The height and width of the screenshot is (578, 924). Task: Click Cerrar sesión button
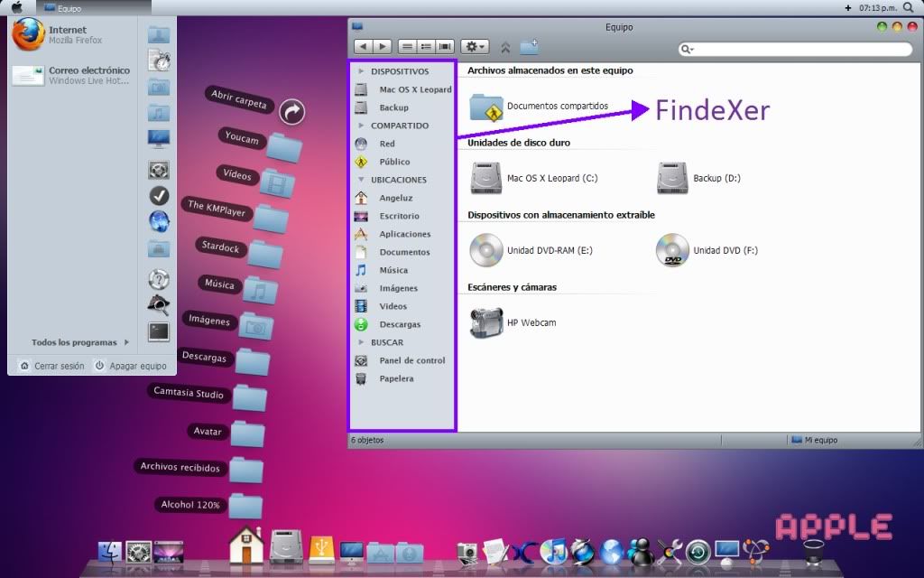pyautogui.click(x=52, y=366)
